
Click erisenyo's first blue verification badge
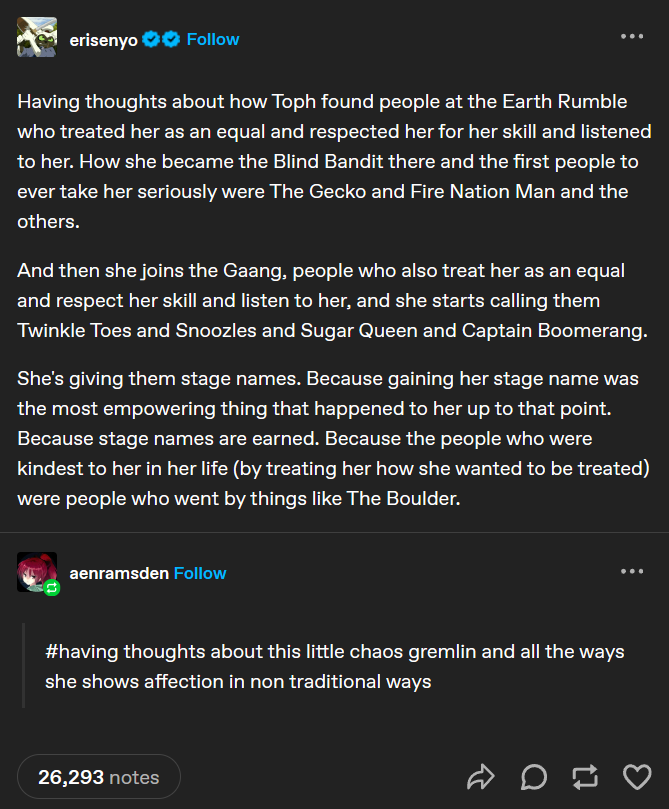coord(151,39)
